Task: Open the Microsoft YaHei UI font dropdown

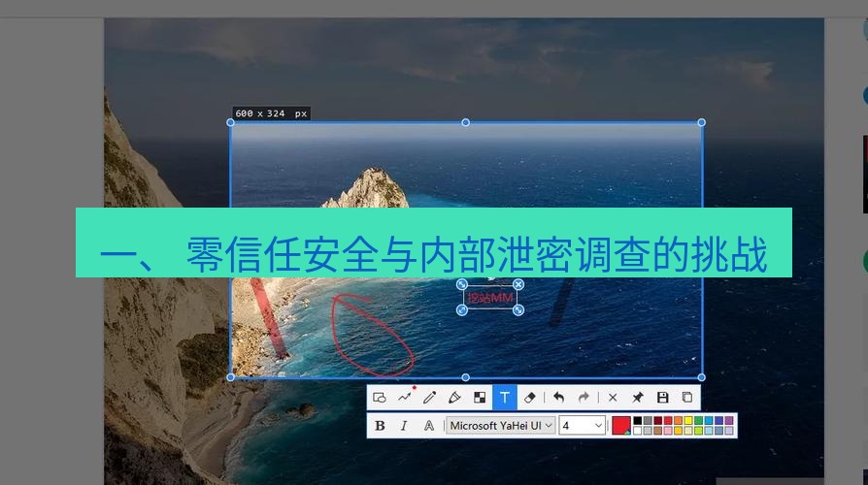Action: click(x=501, y=425)
